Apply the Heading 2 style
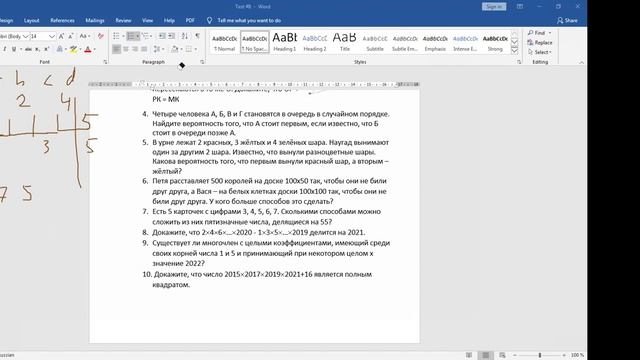 coord(315,42)
